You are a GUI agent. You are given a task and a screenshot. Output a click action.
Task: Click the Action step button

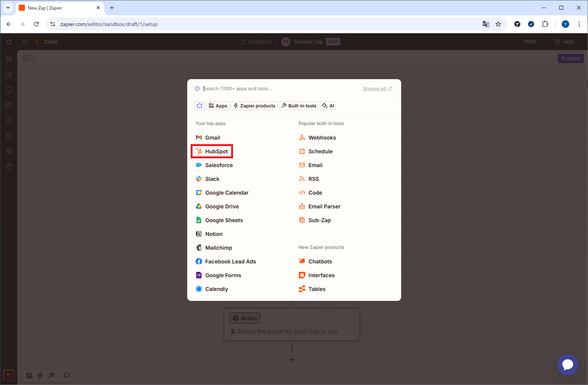click(245, 318)
